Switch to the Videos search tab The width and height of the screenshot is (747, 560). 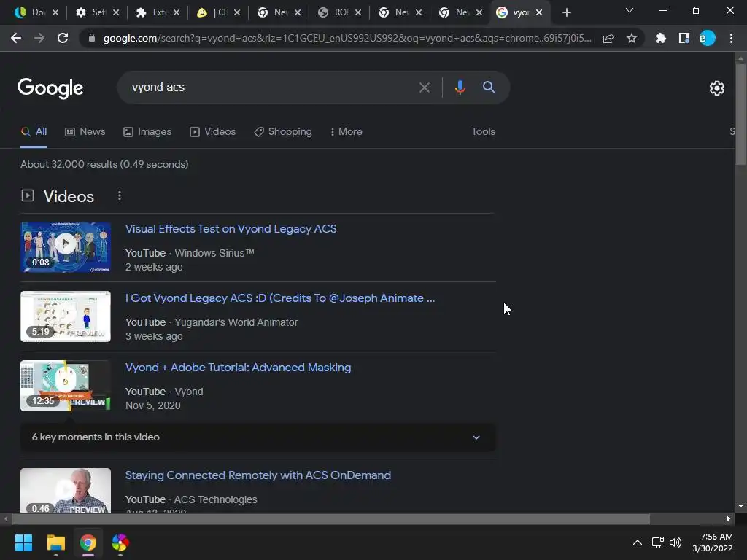coord(212,132)
